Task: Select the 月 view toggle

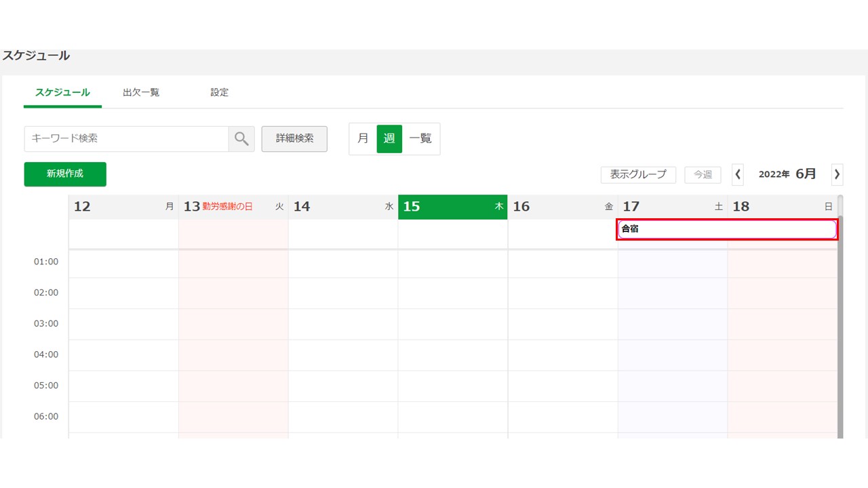Action: point(363,138)
